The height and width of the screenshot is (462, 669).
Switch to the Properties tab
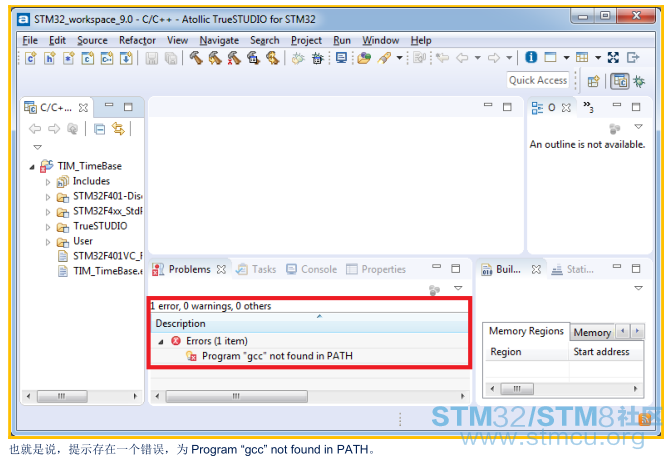pos(376,269)
